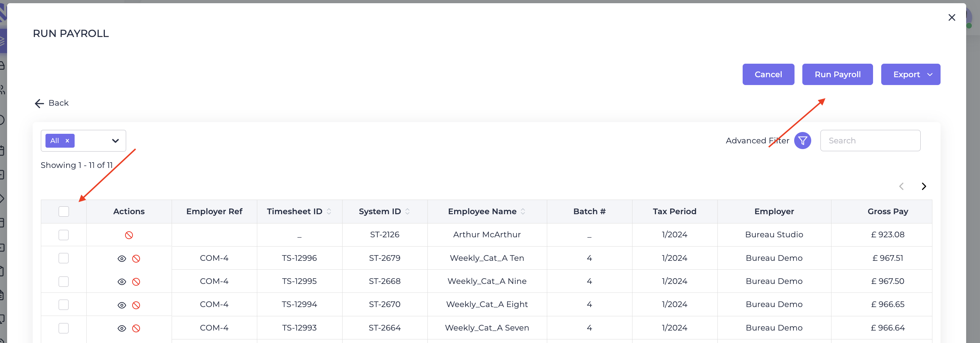This screenshot has height=343, width=980.
Task: Tick the checkbox for TS-12993 row
Action: [64, 328]
